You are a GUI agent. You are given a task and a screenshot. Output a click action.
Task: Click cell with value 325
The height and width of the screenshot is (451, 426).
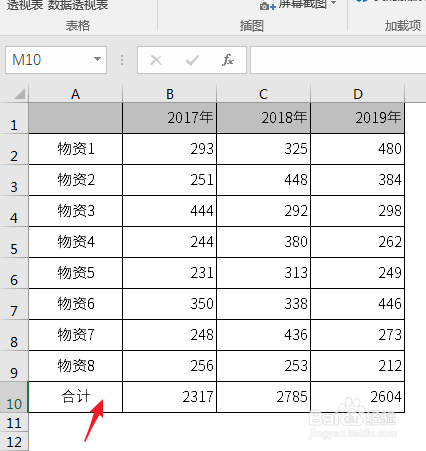pos(264,149)
